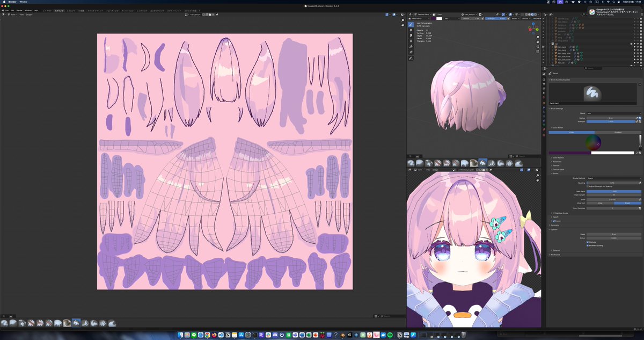This screenshot has height=340, width=644.
Task: Set Jitter Unit to View
Action: click(x=600, y=203)
